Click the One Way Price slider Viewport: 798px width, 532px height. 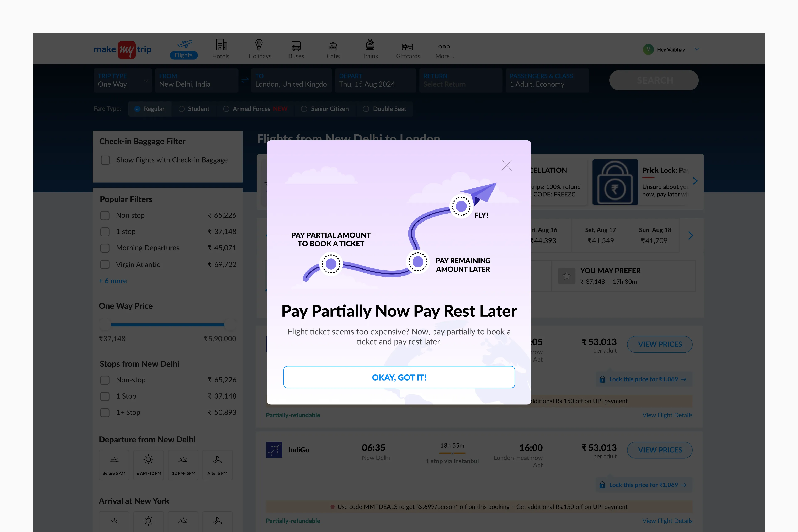(167, 325)
